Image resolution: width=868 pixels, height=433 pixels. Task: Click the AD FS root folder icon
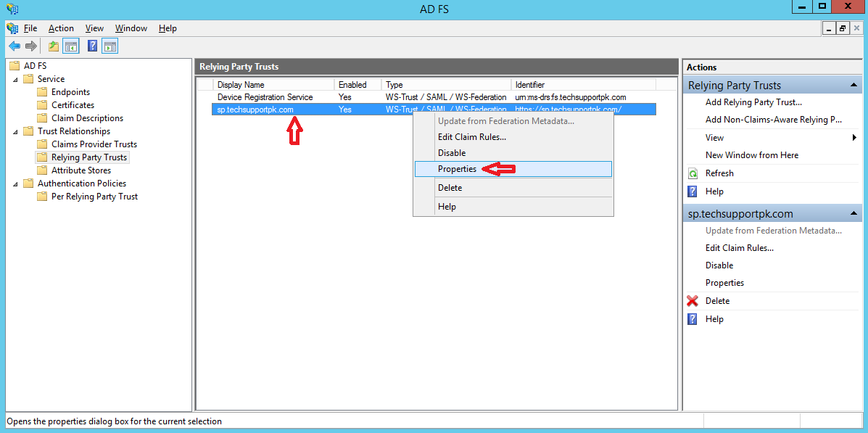[x=15, y=66]
